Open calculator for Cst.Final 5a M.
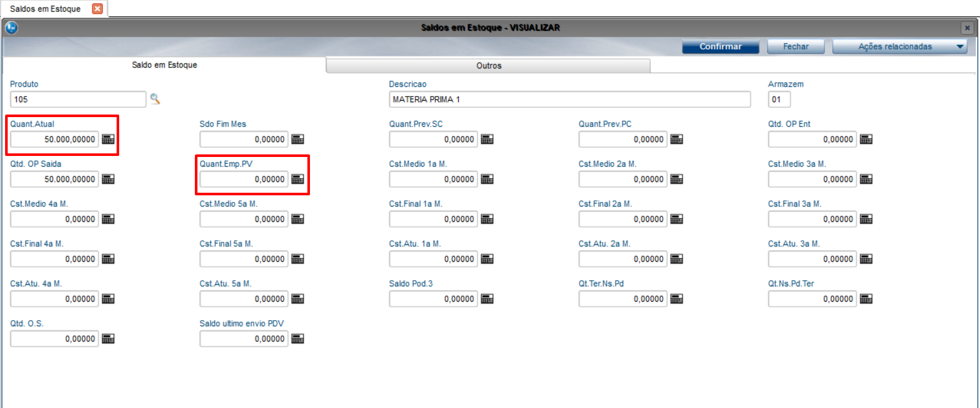Screen dimensions: 980x408 pos(298,259)
